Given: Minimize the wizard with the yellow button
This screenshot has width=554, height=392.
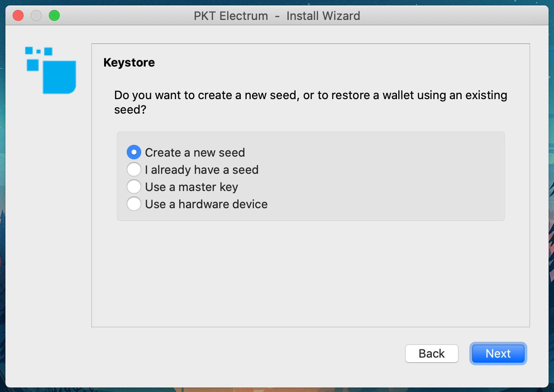Looking at the screenshot, I should (36, 16).
